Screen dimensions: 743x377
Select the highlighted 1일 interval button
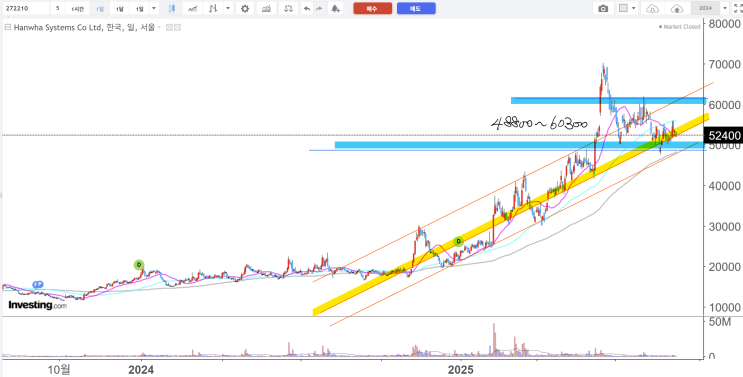tap(99, 8)
